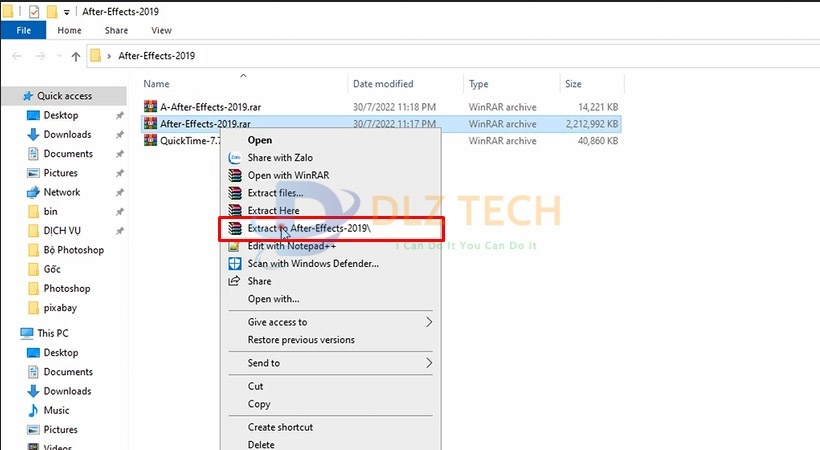
Task: Choose Open with... menu entry
Action: coord(274,299)
